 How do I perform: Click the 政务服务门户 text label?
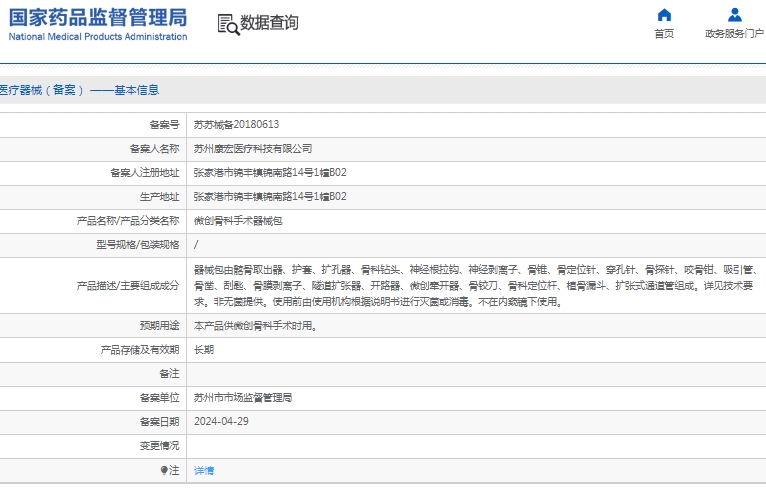734,34
